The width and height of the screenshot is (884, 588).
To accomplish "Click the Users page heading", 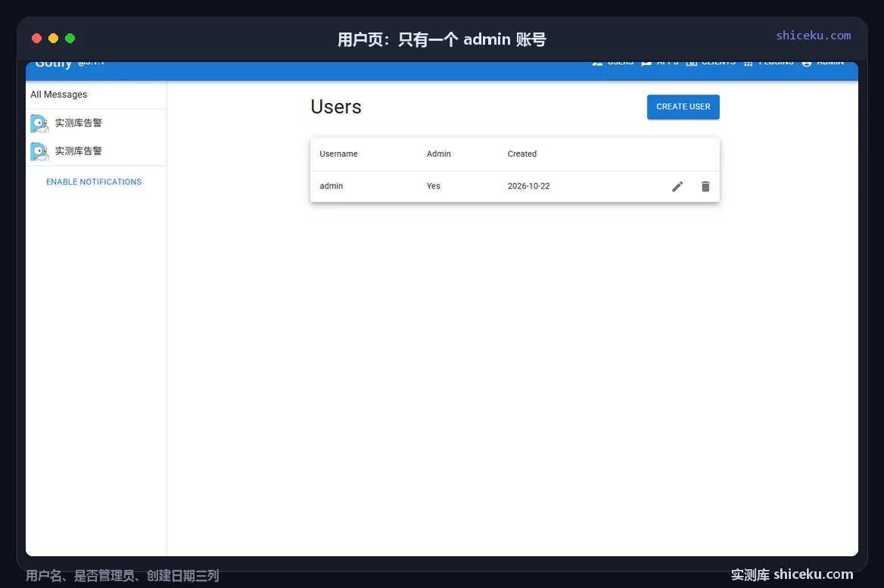I will (335, 107).
